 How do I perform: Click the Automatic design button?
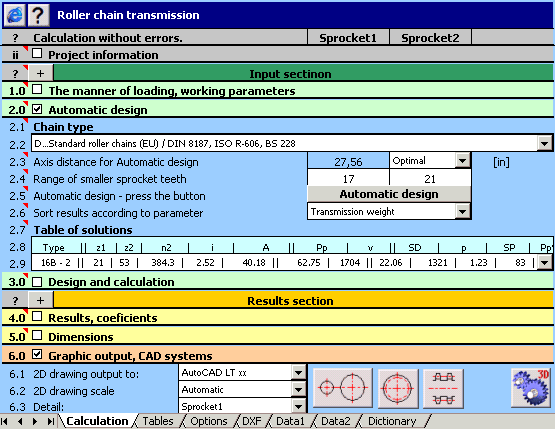click(x=389, y=194)
